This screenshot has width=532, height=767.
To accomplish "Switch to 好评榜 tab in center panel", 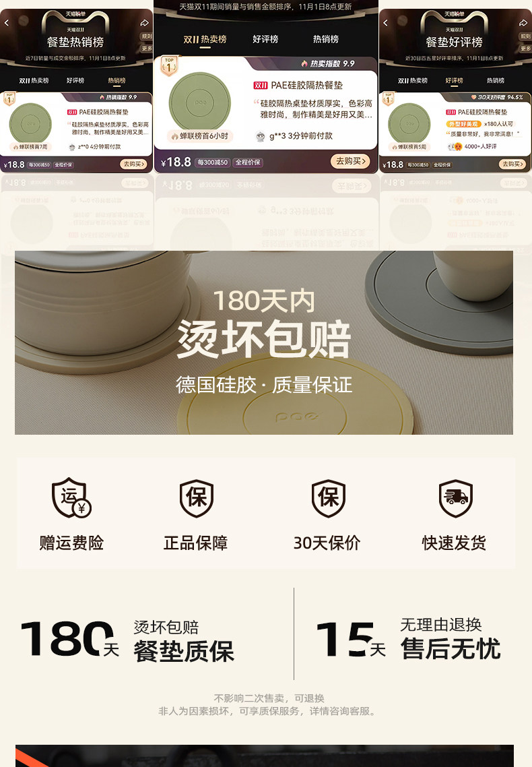I will (x=265, y=39).
